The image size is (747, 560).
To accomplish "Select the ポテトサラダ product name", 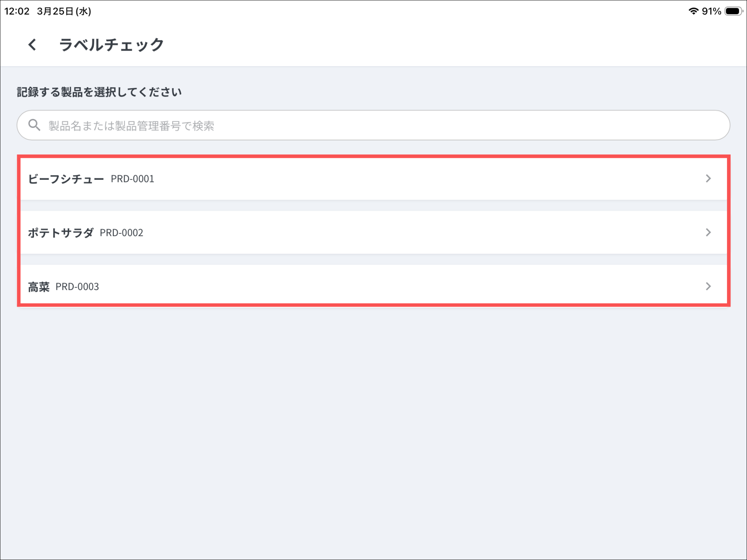I will point(61,233).
